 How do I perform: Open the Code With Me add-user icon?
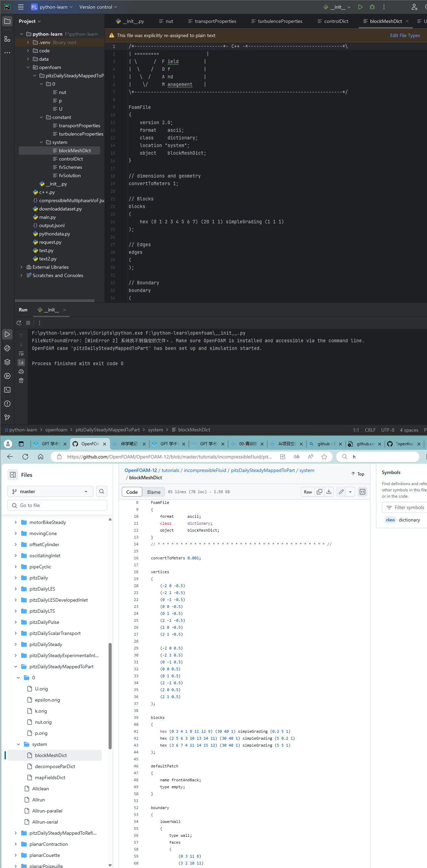click(415, 7)
